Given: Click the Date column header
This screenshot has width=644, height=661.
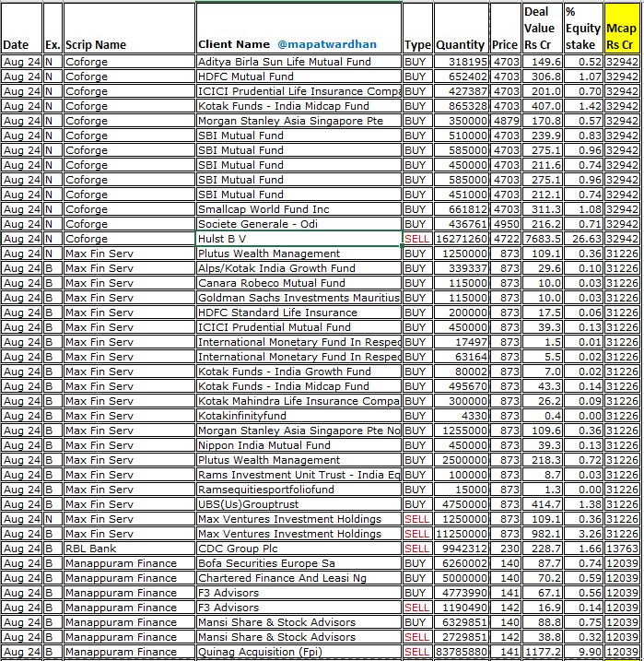Looking at the screenshot, I should tap(21, 29).
